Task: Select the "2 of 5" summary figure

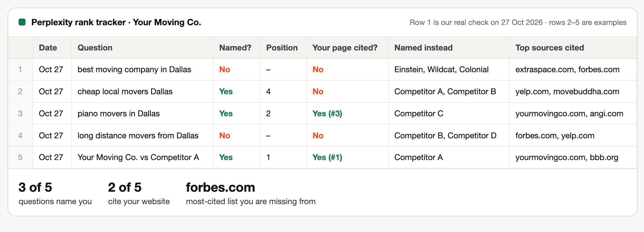Action: point(125,187)
